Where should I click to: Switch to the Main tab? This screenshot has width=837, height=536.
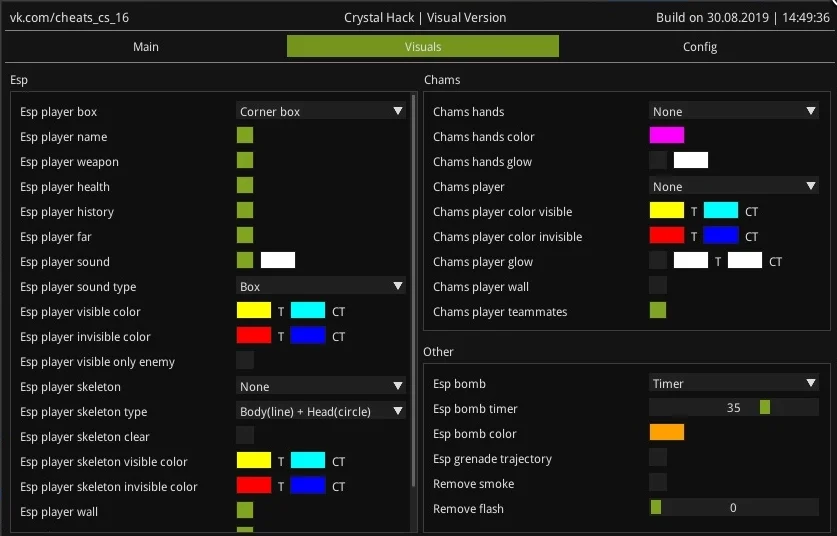tap(146, 47)
